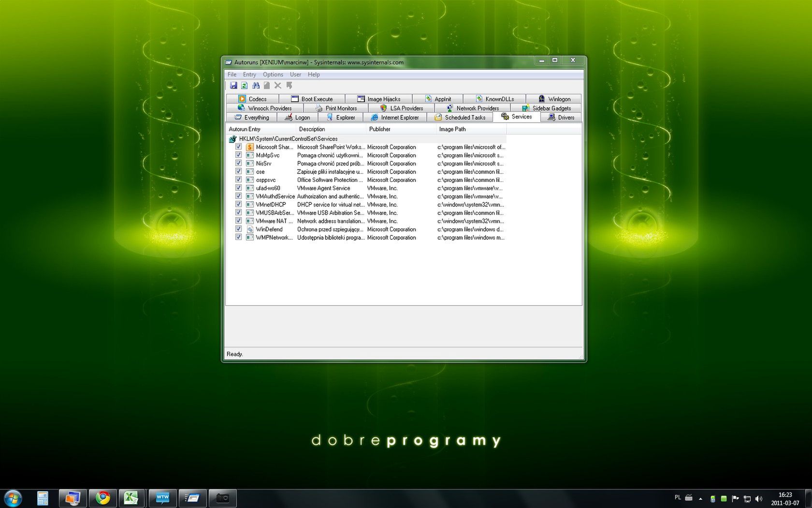Image resolution: width=812 pixels, height=508 pixels.
Task: Click the WinDefend service icon
Action: point(250,229)
